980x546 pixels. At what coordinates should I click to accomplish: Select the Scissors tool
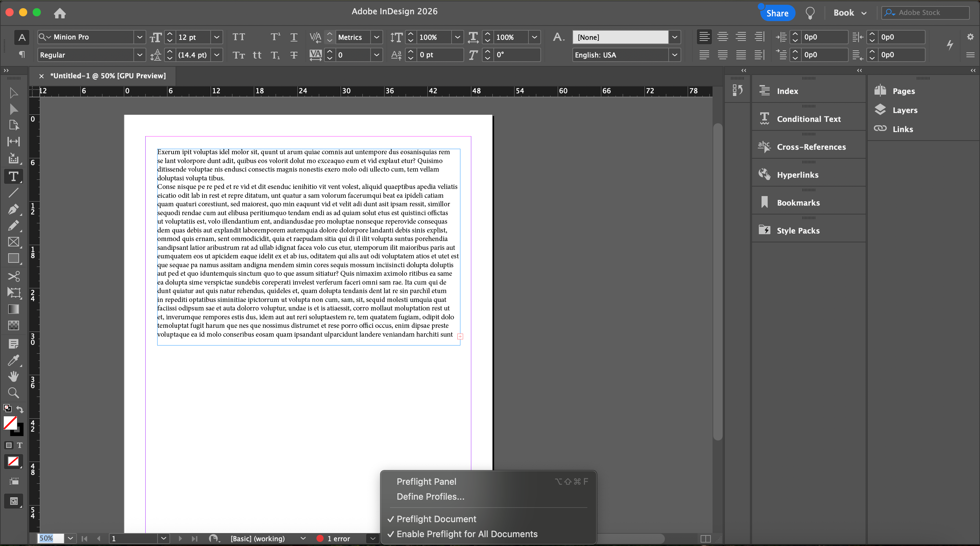click(13, 276)
